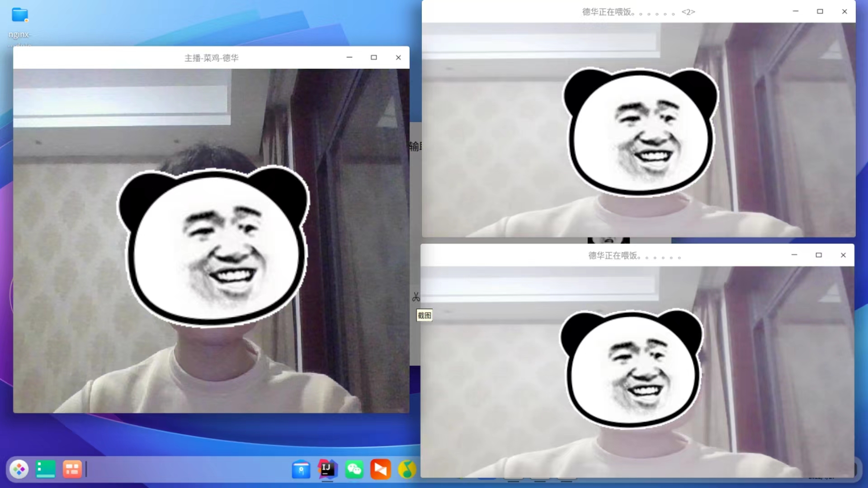The width and height of the screenshot is (868, 488).
Task: Click the 截图 tooltip label
Action: 424,315
